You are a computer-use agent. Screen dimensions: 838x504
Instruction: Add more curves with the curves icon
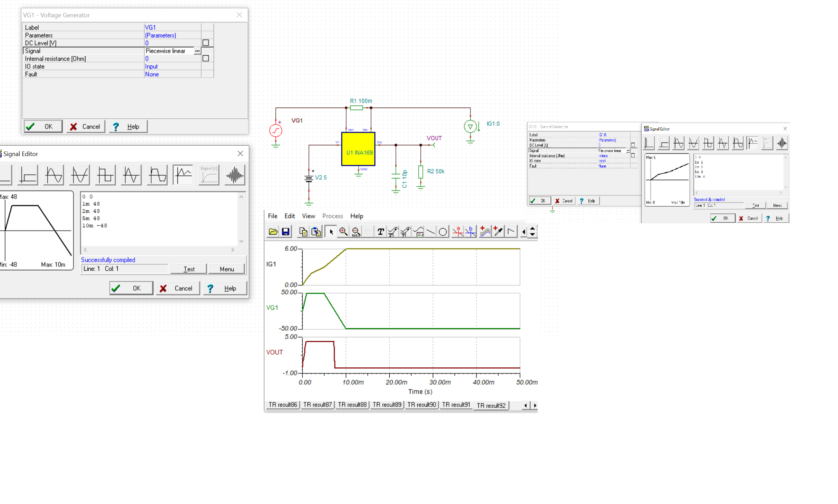click(x=485, y=232)
